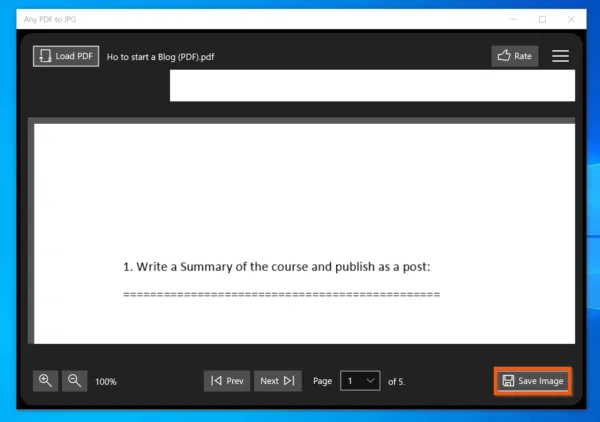Zoom out with the minus magnifier icon
600x422 pixels.
[74, 381]
